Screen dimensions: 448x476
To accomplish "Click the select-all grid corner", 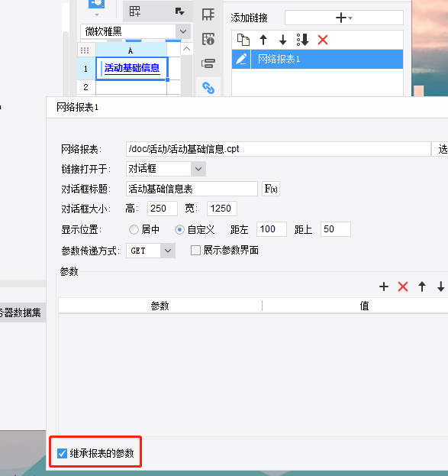I will (x=85, y=50).
